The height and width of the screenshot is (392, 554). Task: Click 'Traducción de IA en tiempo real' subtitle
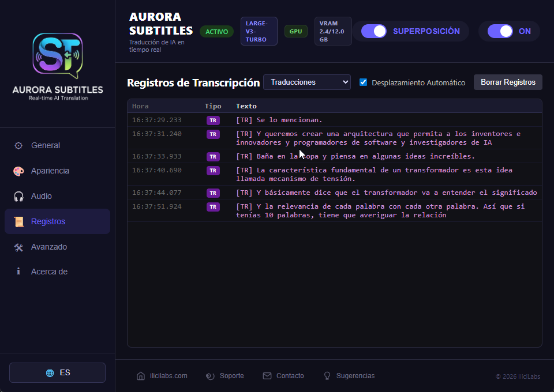(x=156, y=46)
